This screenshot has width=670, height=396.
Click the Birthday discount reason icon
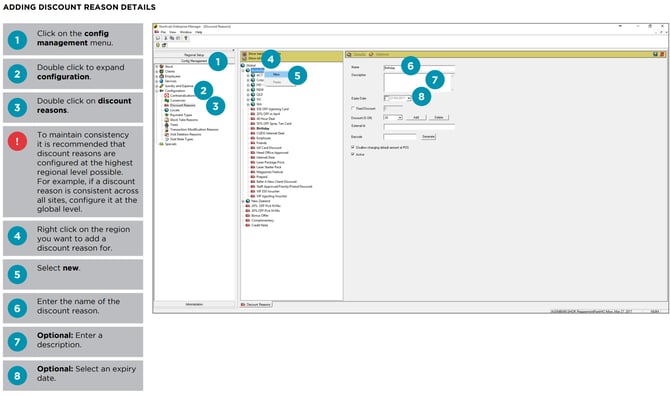pyautogui.click(x=253, y=128)
